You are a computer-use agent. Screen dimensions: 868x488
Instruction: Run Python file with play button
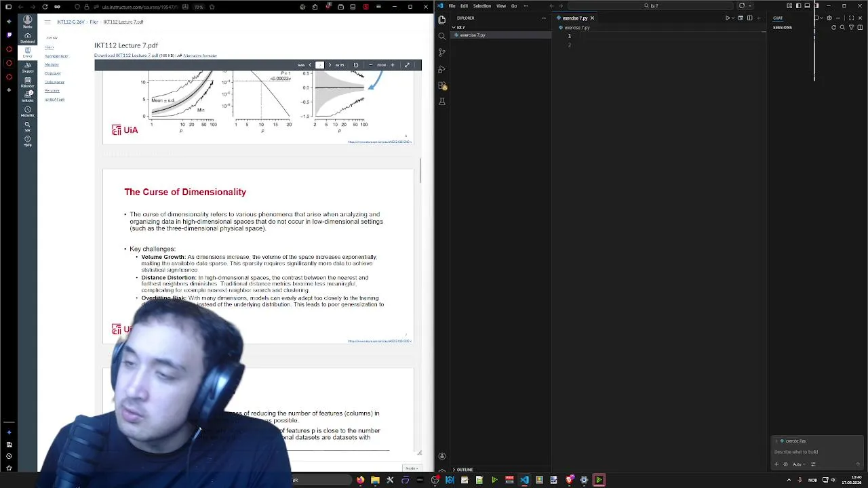click(x=727, y=18)
